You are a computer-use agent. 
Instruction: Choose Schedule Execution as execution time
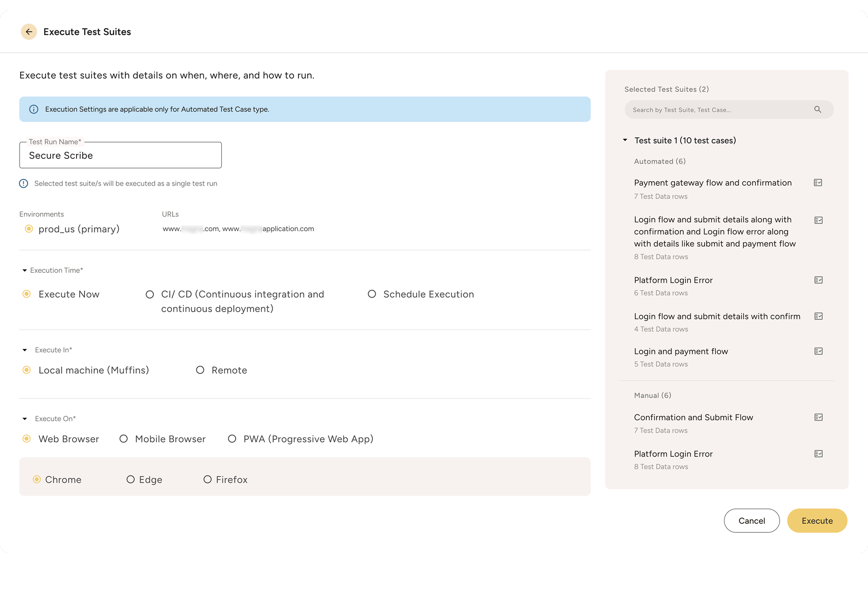pyautogui.click(x=372, y=294)
